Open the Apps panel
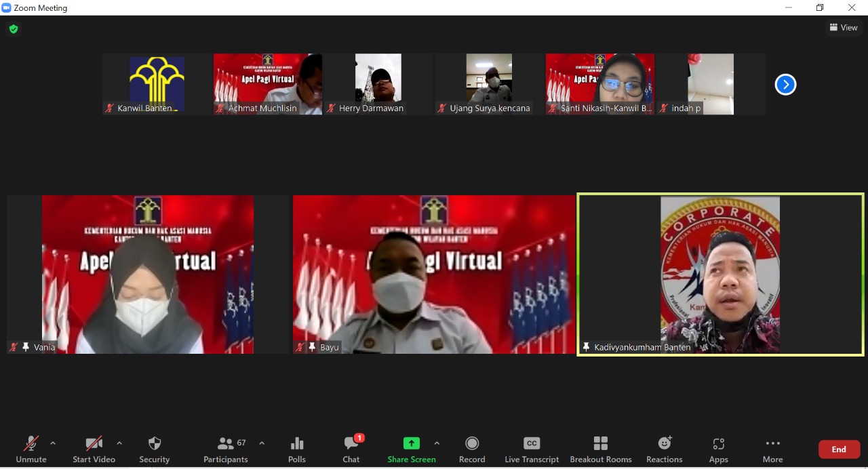The image size is (868, 469). [x=718, y=449]
